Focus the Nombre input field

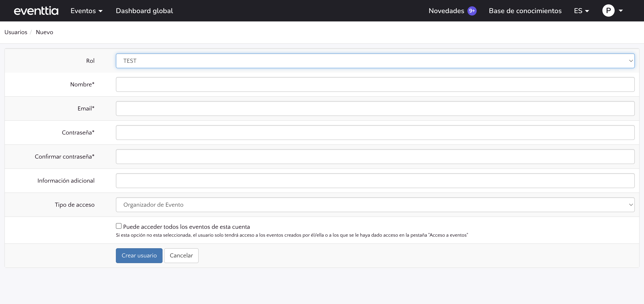[375, 84]
